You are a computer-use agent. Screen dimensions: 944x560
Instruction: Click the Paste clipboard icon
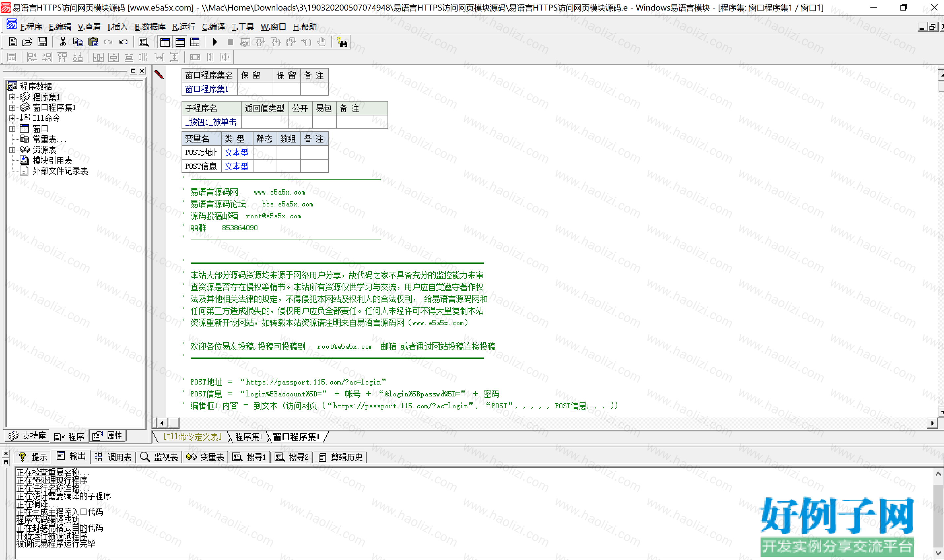click(x=93, y=42)
